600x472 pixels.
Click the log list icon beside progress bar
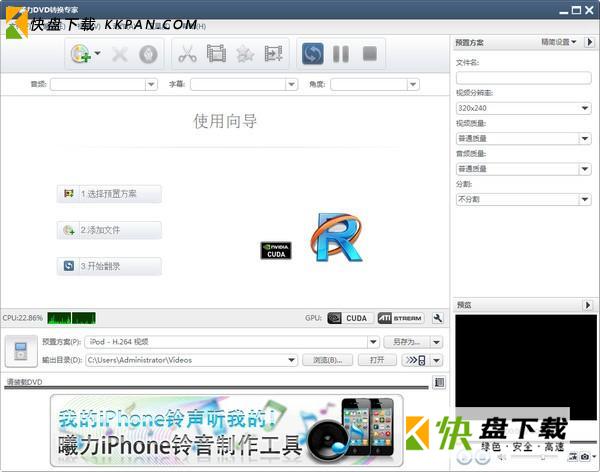[439, 382]
